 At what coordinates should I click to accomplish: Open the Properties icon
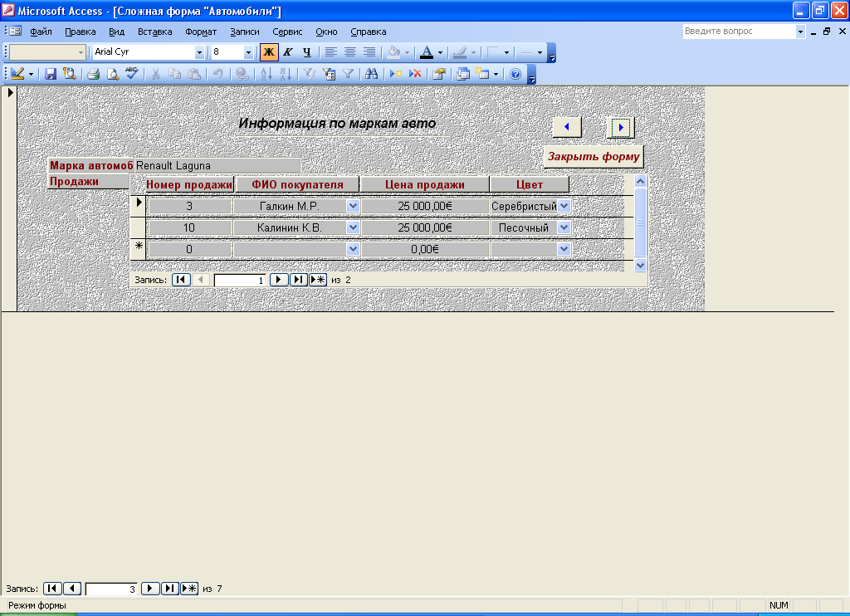point(439,74)
